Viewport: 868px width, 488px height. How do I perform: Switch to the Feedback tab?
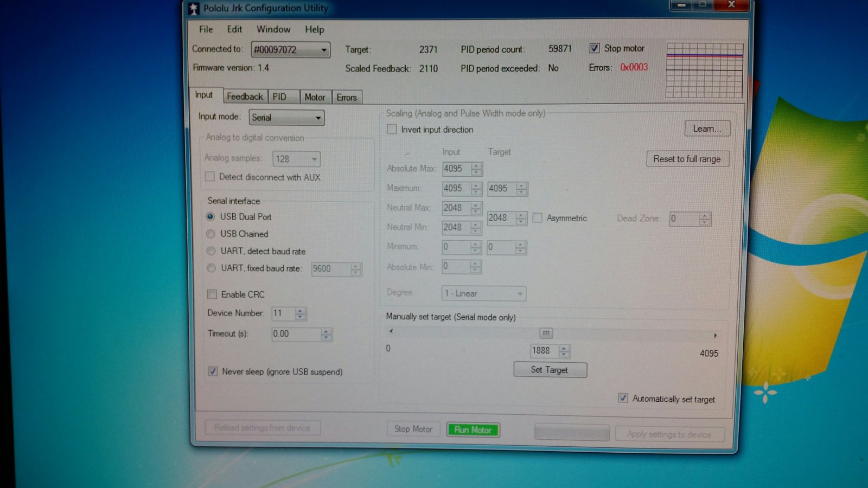pyautogui.click(x=245, y=97)
